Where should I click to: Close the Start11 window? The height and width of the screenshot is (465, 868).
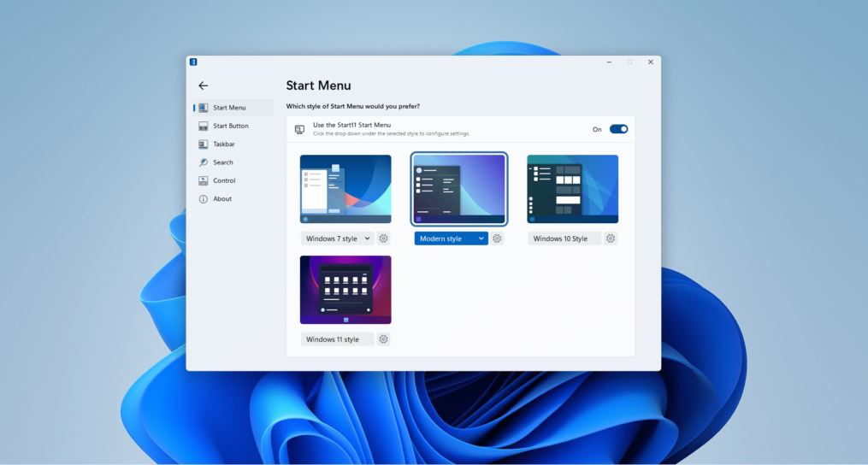[651, 62]
